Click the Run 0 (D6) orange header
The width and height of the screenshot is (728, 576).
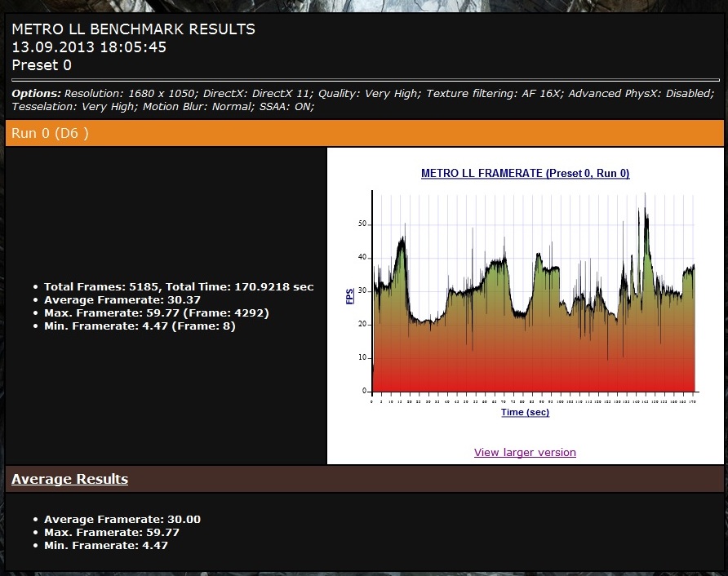pos(365,133)
